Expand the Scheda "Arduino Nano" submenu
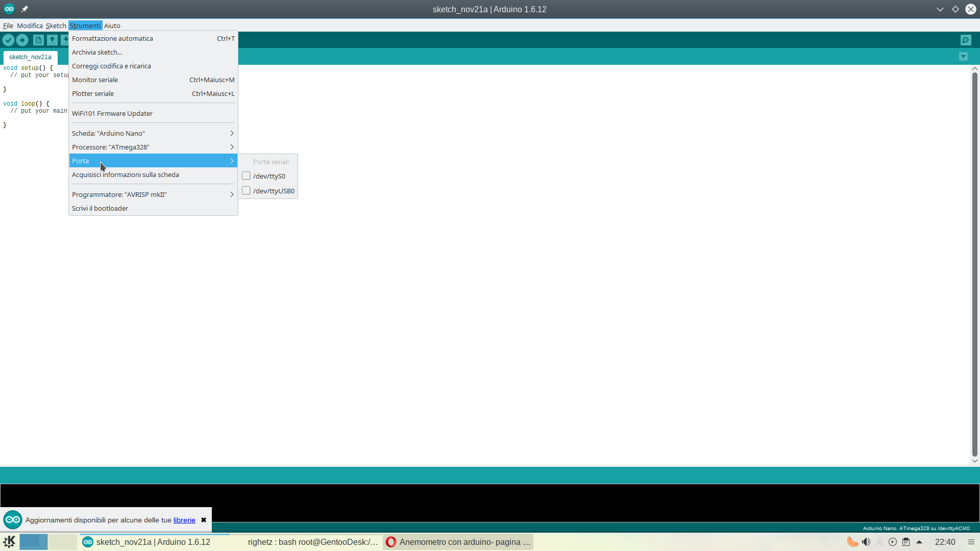 click(x=153, y=133)
